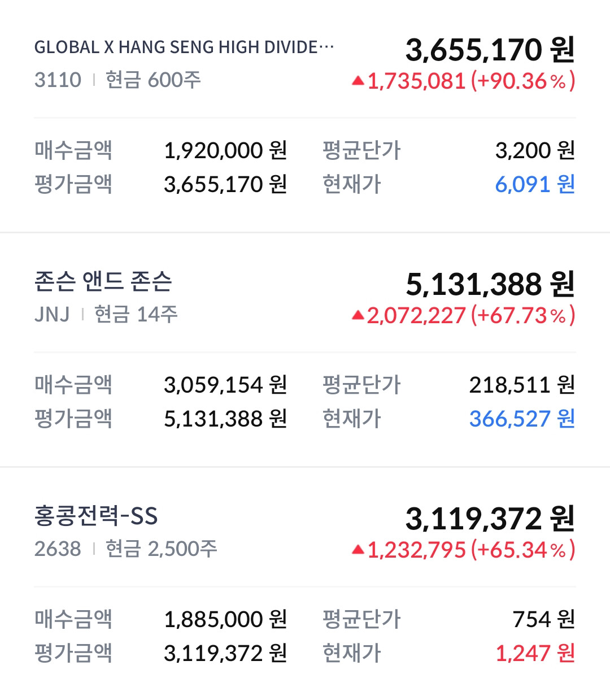Click the 3,655,170 원 total valuation headline
This screenshot has width=610, height=700.
(x=490, y=50)
